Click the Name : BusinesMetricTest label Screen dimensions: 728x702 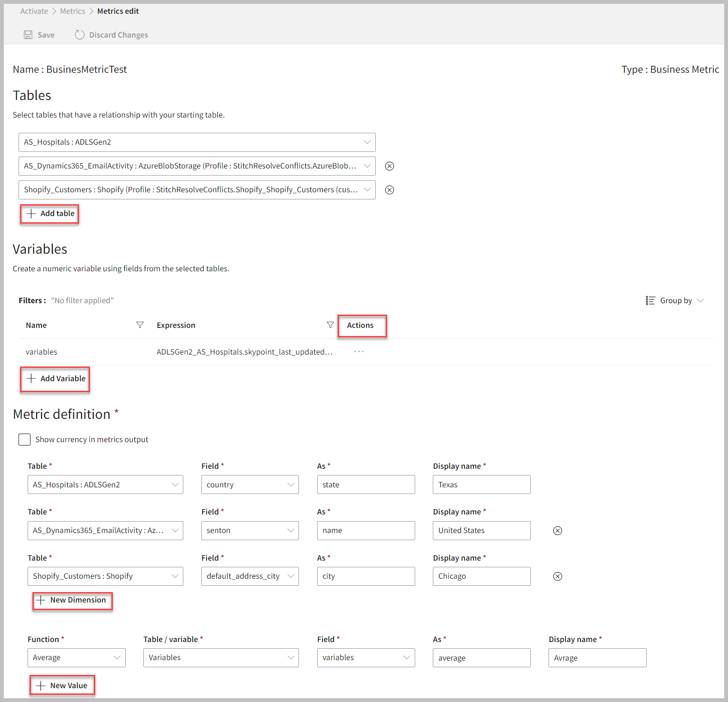(x=70, y=69)
